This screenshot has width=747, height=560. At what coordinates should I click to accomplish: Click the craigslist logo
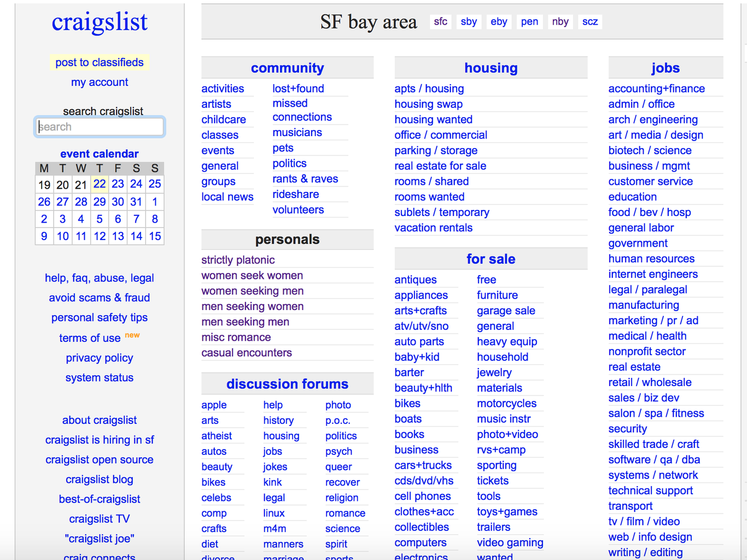(100, 22)
